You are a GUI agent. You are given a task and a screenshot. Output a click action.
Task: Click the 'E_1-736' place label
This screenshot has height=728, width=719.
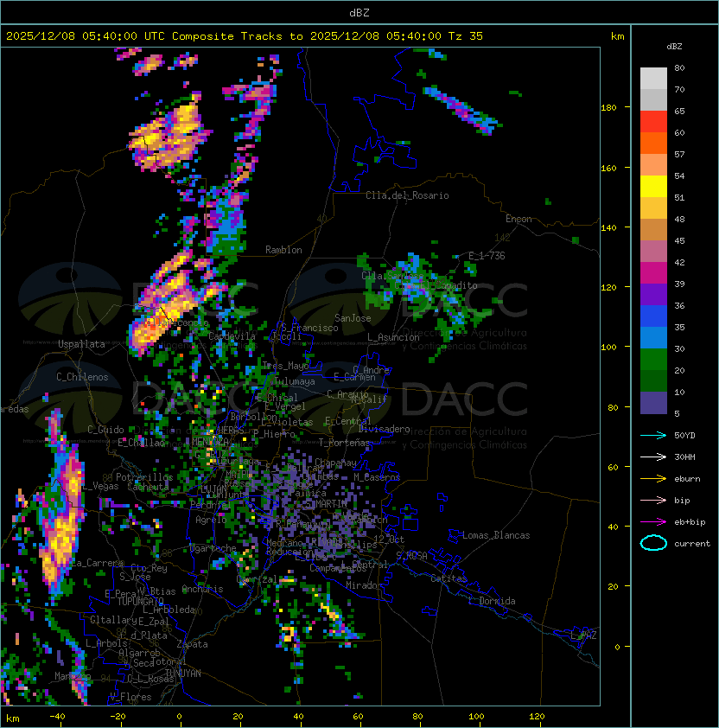(487, 256)
